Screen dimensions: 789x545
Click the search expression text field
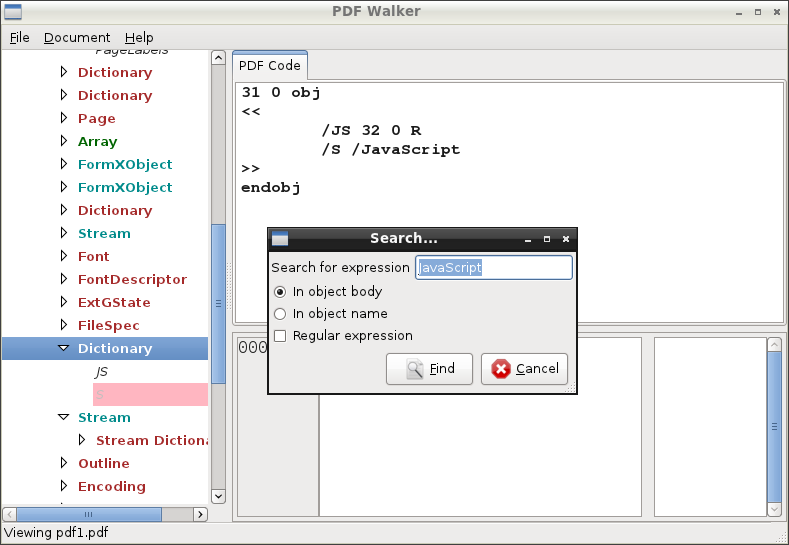pyautogui.click(x=493, y=268)
